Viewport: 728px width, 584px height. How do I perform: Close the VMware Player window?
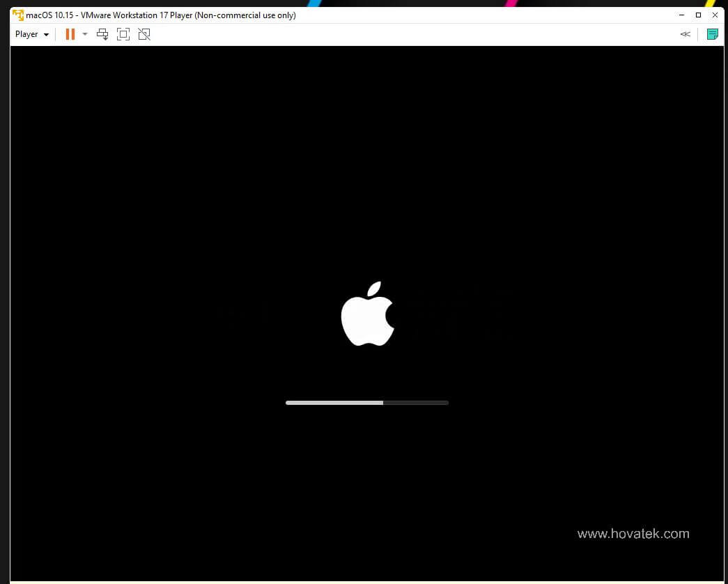tap(715, 15)
